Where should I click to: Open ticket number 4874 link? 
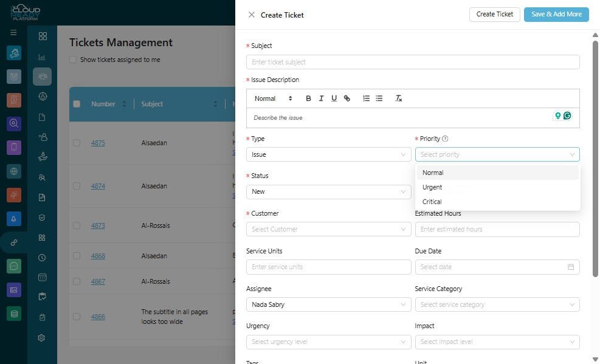(98, 186)
